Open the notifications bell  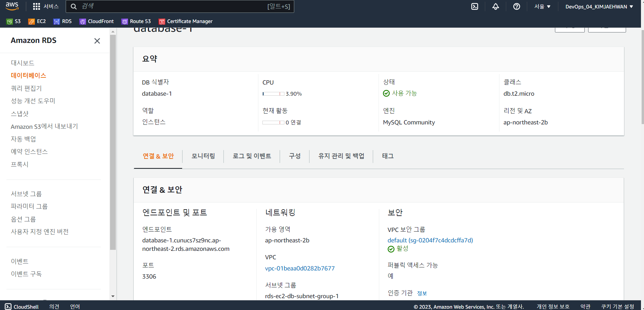(x=496, y=6)
